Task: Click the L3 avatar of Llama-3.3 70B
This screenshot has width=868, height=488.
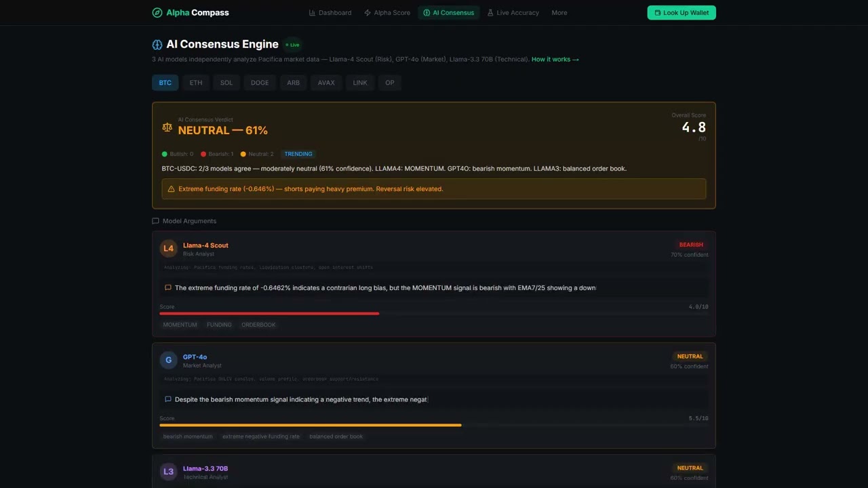Action: [x=168, y=472]
